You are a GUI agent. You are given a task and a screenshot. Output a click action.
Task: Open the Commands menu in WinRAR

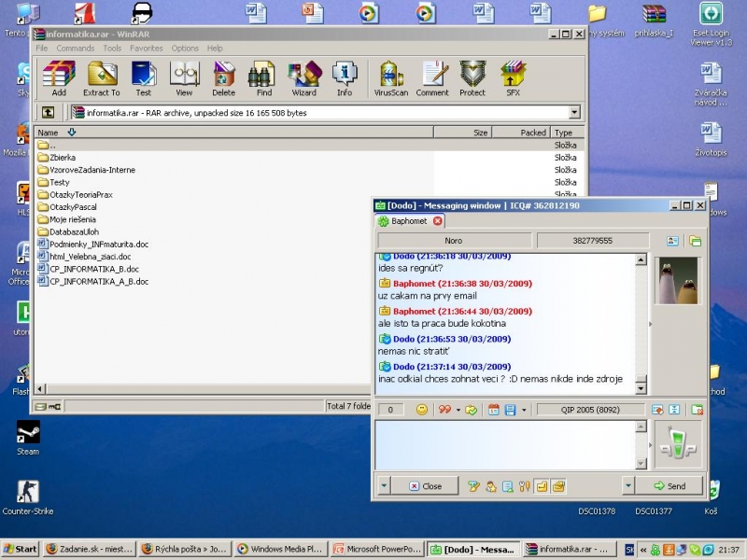(76, 49)
